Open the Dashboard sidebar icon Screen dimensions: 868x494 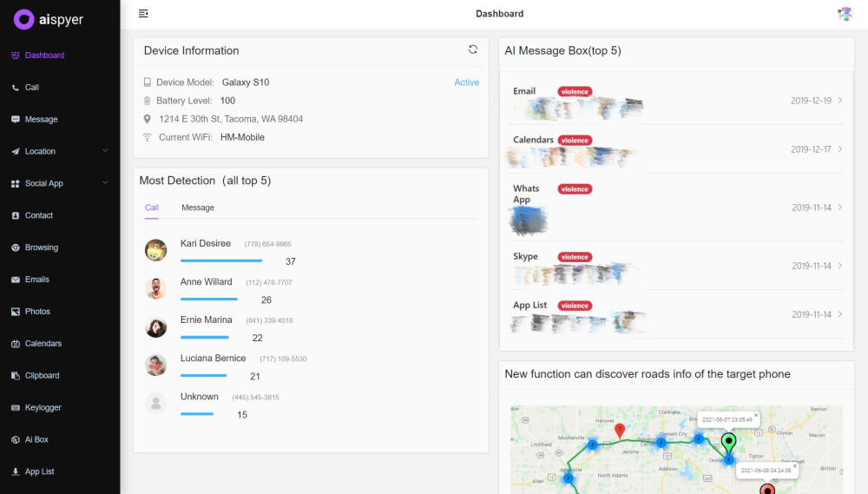[16, 56]
